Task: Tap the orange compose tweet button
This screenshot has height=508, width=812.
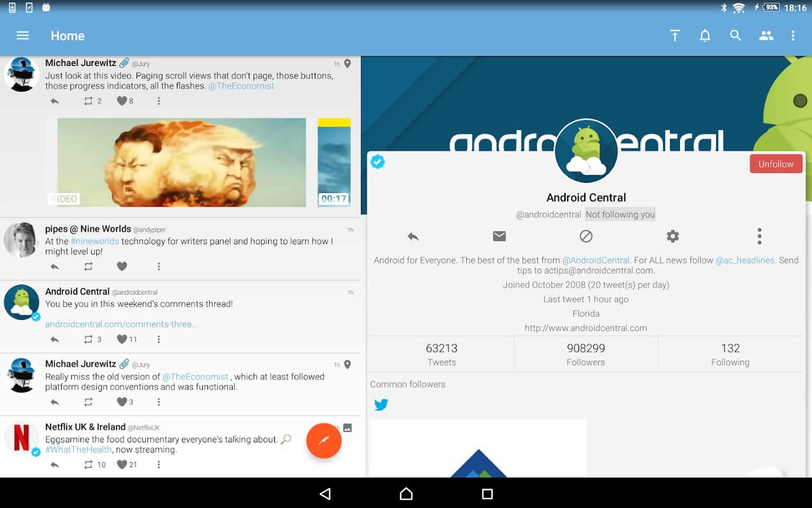Action: pos(324,440)
